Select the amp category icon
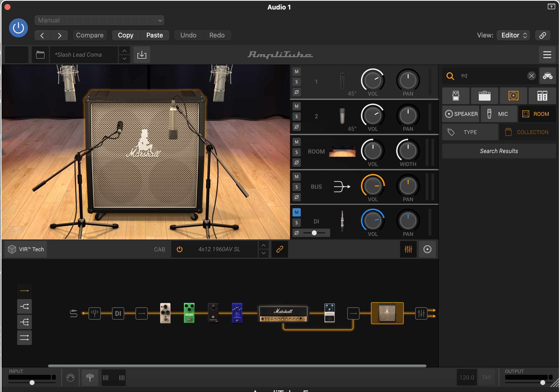The image size is (560, 392). 485,96
